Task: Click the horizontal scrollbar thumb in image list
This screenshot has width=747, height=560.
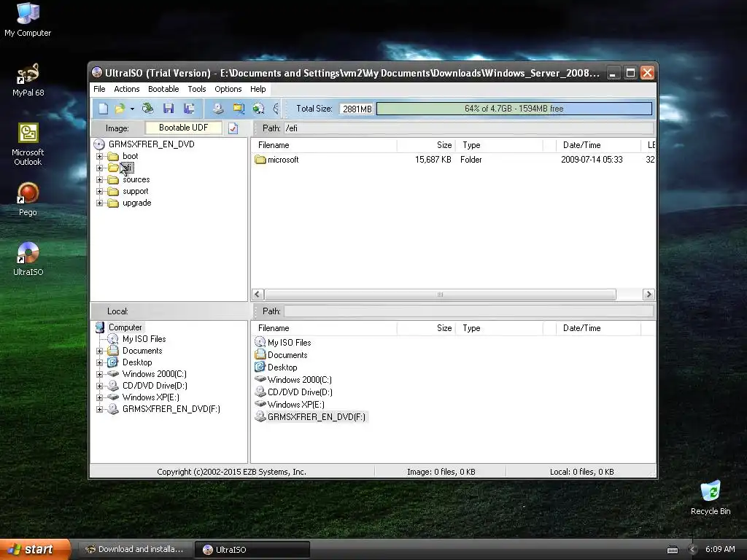Action: [440, 295]
